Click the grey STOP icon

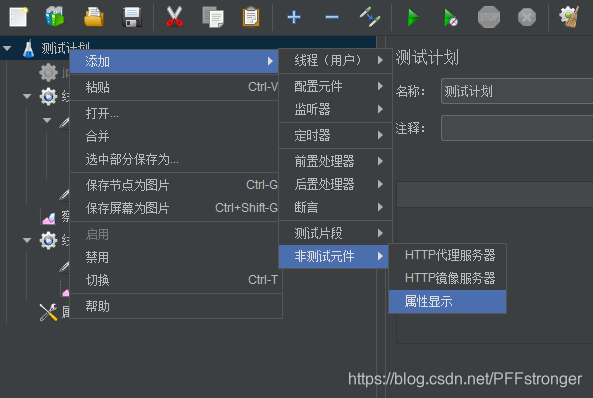click(x=489, y=17)
